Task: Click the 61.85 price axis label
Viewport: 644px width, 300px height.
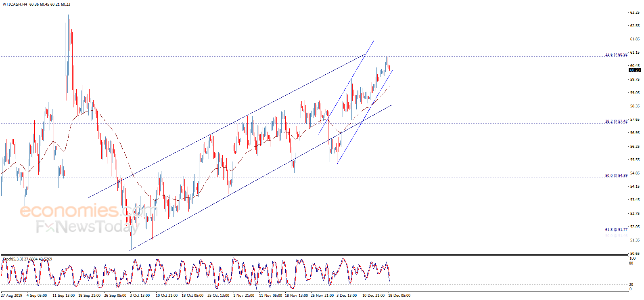Action: coord(635,39)
